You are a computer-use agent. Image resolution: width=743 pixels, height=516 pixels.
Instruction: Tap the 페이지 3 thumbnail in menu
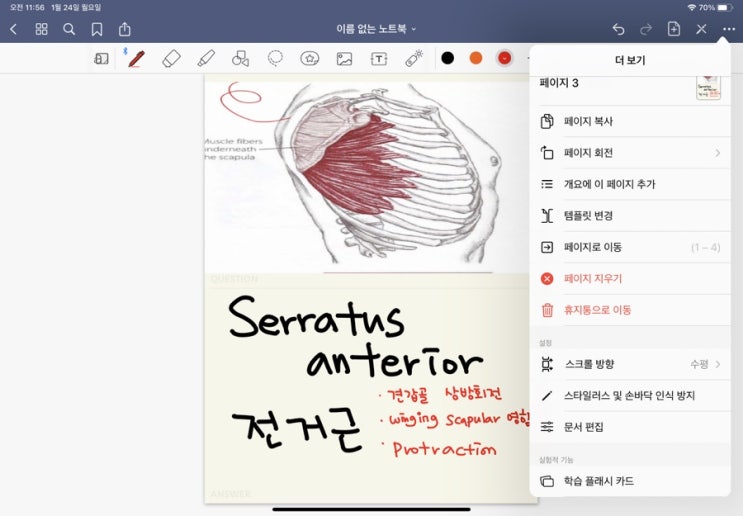pos(708,88)
